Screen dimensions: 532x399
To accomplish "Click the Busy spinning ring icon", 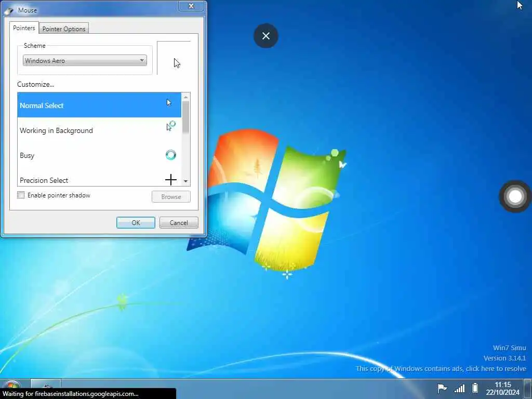I will click(x=170, y=155).
